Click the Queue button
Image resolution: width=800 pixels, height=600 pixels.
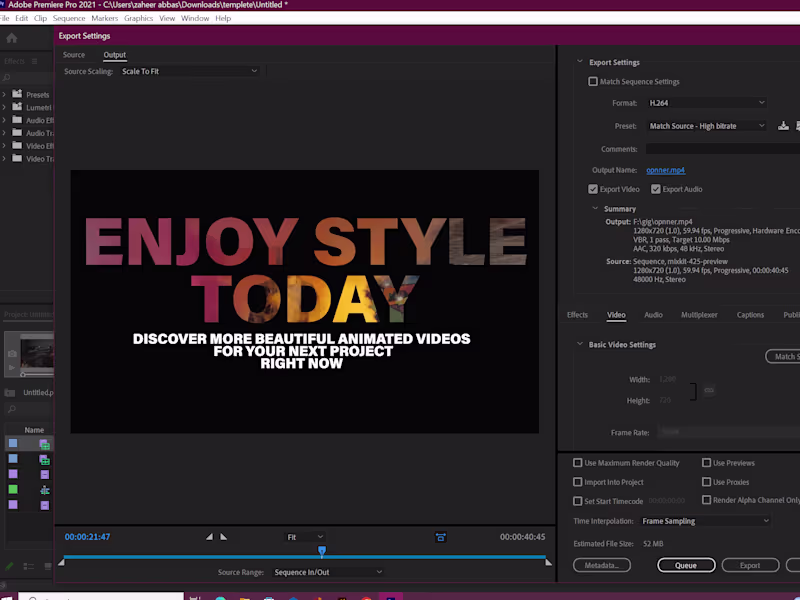coord(686,565)
